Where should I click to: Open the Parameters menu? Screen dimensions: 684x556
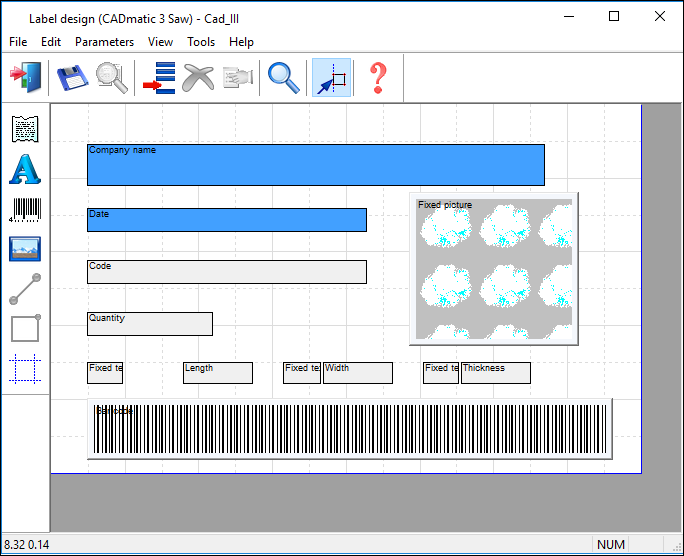click(x=104, y=42)
